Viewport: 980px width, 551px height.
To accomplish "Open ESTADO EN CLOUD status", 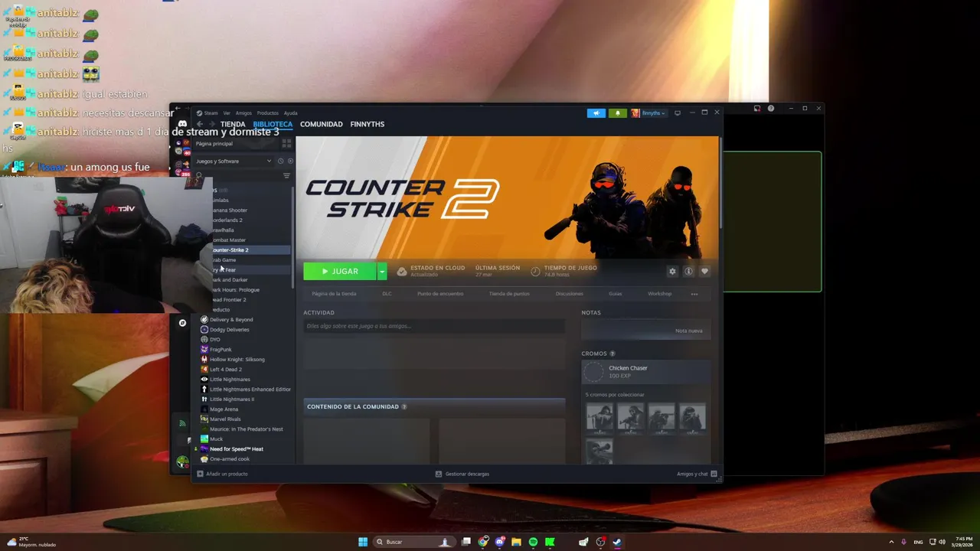I will click(x=431, y=271).
